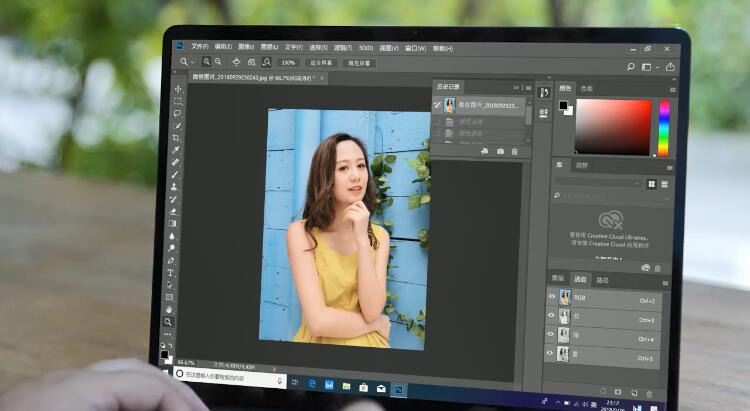Select the Rectangular Marquee tool

(x=177, y=101)
